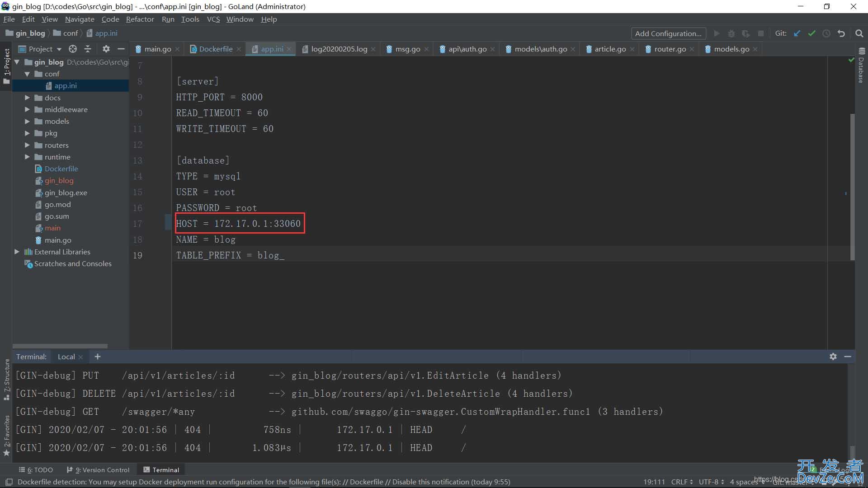Click the Git checkmark icon in toolbar
Image resolution: width=868 pixels, height=488 pixels.
(x=811, y=33)
